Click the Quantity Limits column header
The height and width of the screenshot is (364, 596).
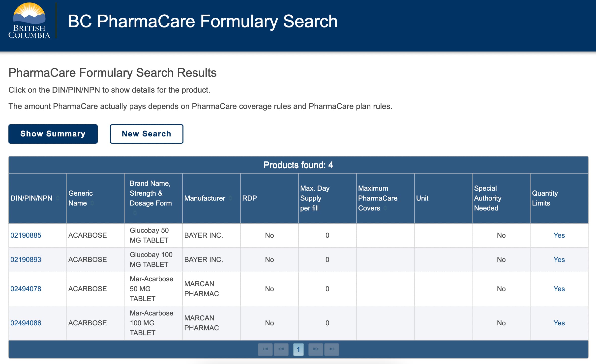pos(559,198)
